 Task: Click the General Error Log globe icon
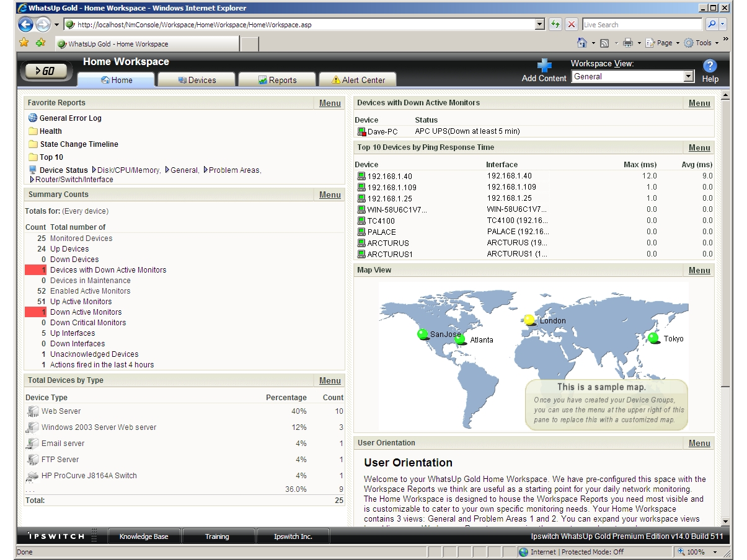(33, 118)
